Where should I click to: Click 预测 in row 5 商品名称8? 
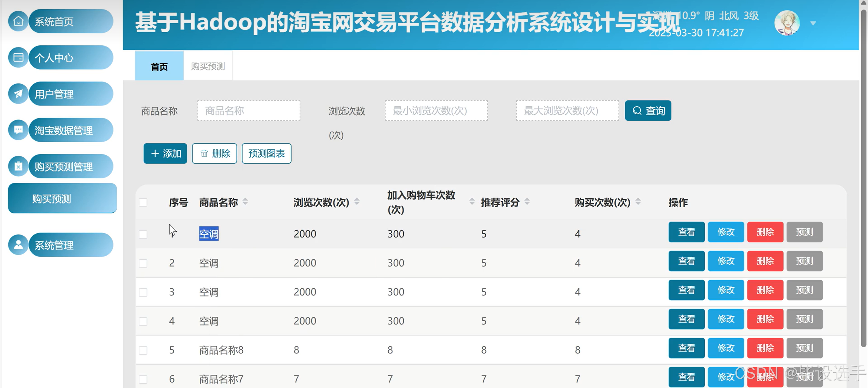804,348
